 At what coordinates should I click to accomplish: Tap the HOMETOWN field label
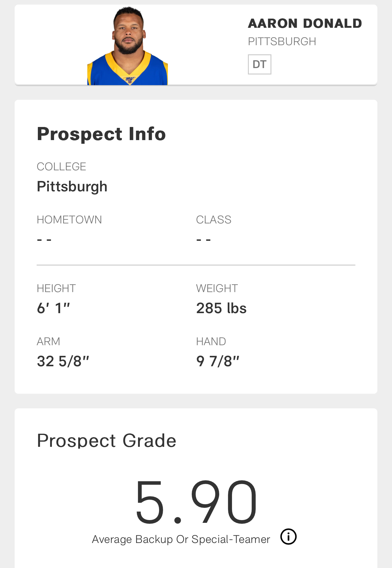[69, 220]
